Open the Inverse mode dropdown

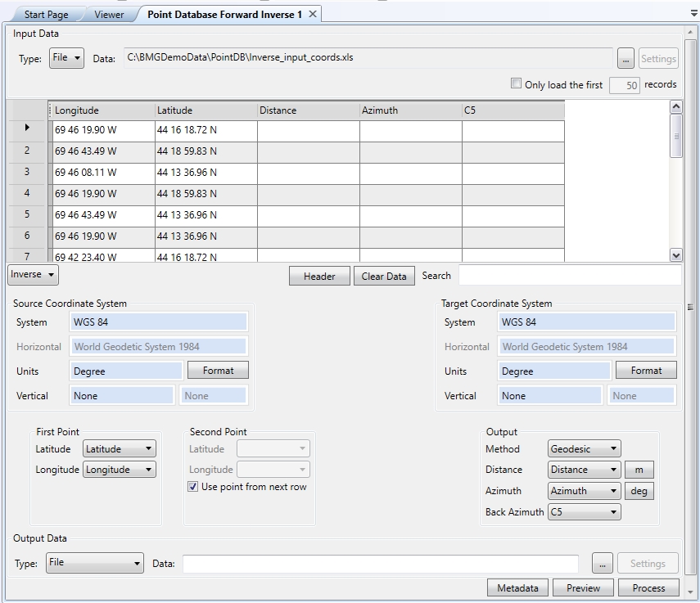click(33, 275)
